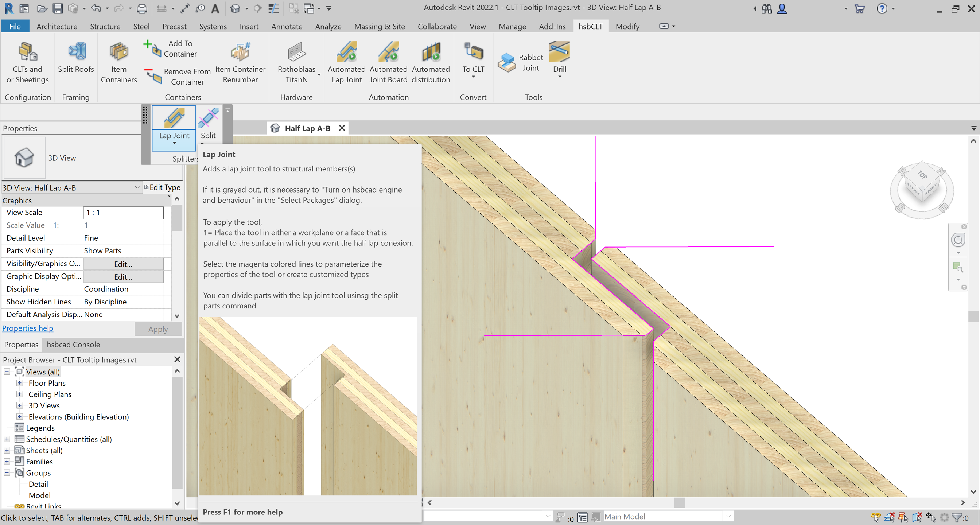980x525 pixels.
Task: Expand the Sheets (all) node
Action: (7, 450)
